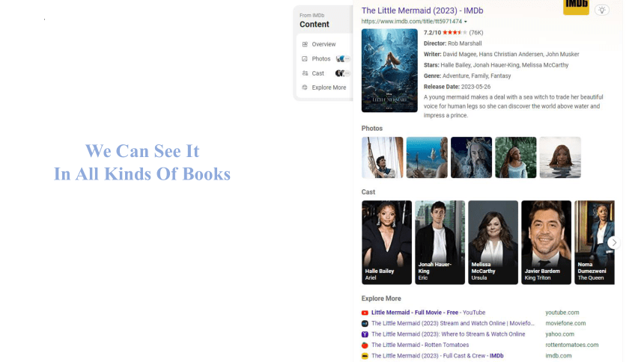
Task: Click the star rating icons
Action: click(x=455, y=32)
